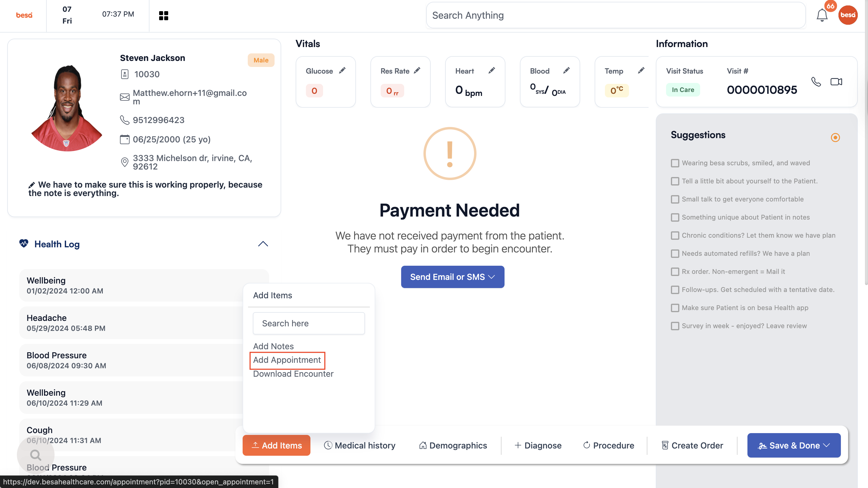This screenshot has width=868, height=488.
Task: Check 'Tell a little bit about yourself'
Action: click(x=675, y=182)
